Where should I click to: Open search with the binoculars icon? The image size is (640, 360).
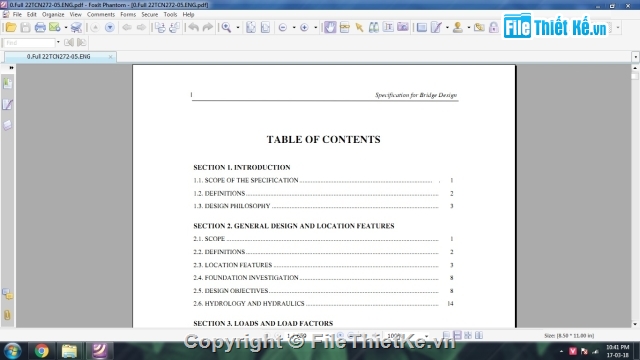(x=373, y=27)
